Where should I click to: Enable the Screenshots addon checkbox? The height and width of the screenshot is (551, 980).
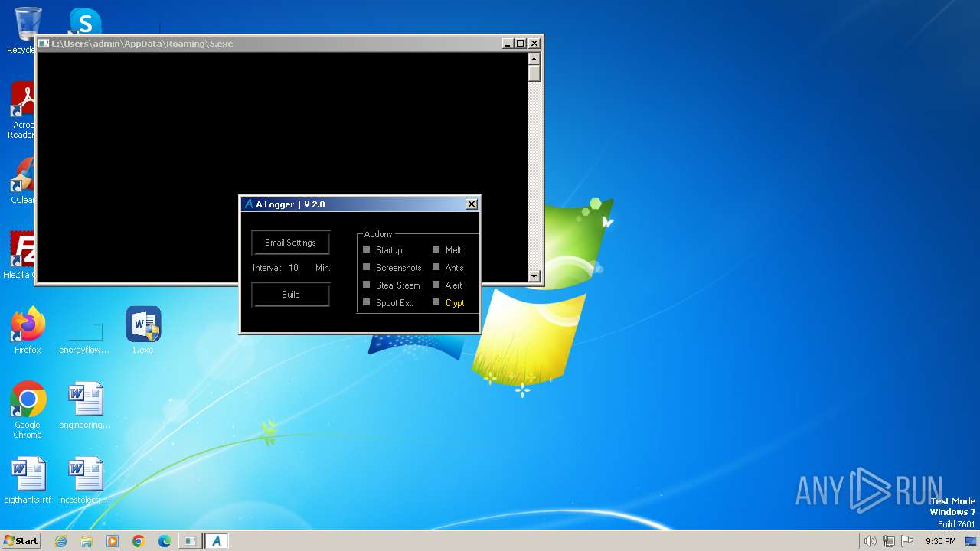point(367,267)
